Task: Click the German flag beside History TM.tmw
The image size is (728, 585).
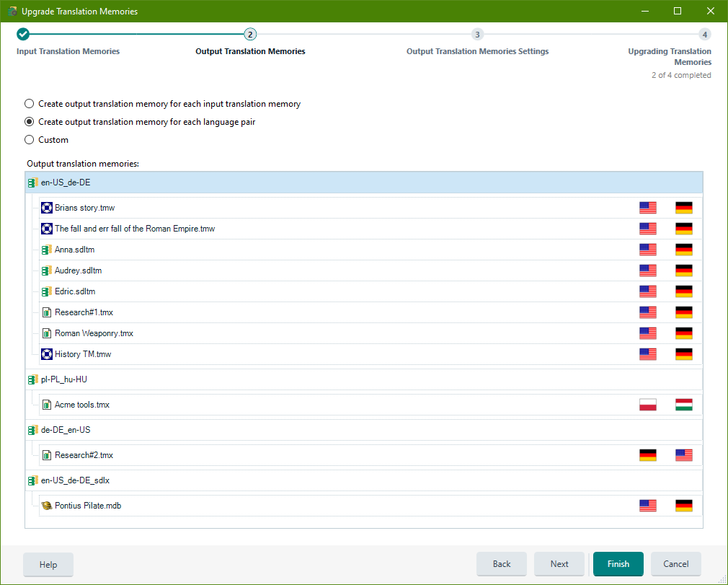Action: pos(683,353)
